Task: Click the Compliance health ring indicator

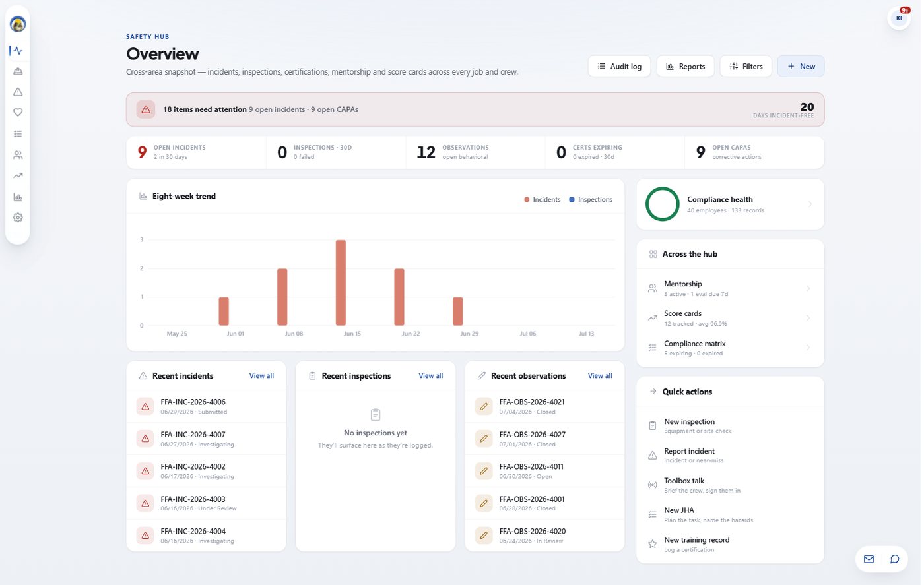Action: [662, 204]
